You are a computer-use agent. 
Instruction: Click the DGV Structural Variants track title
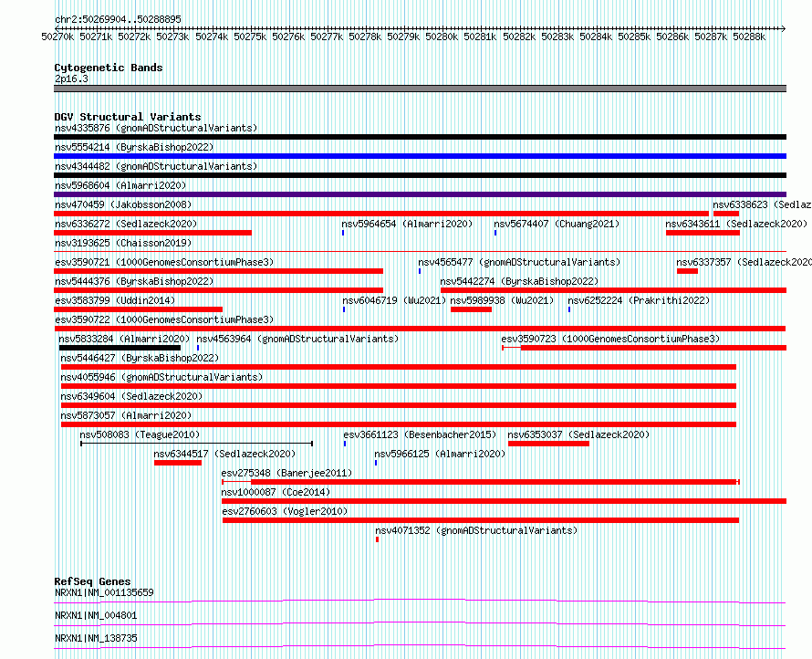(128, 117)
